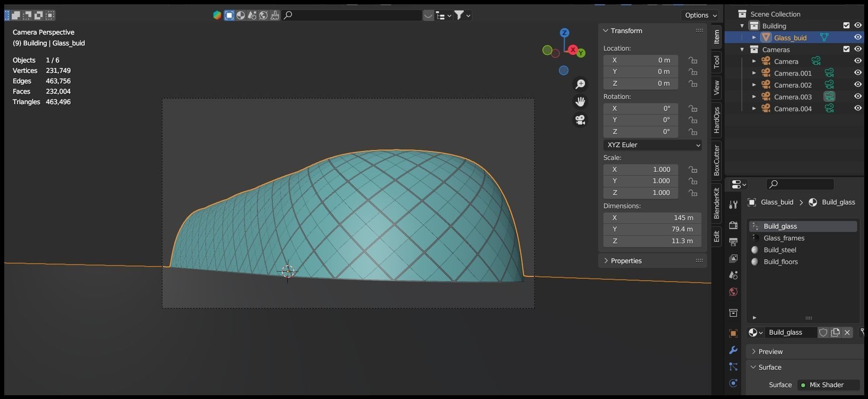
Task: Toggle lock on Location X
Action: tap(693, 60)
